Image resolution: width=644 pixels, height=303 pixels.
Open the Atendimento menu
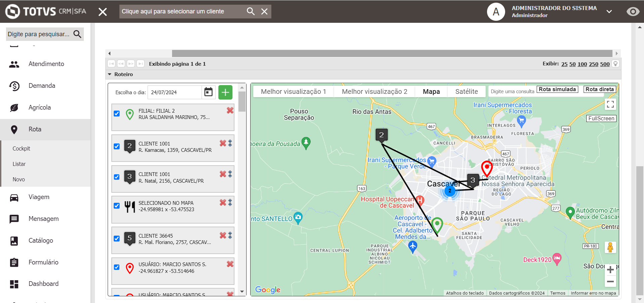tap(45, 64)
